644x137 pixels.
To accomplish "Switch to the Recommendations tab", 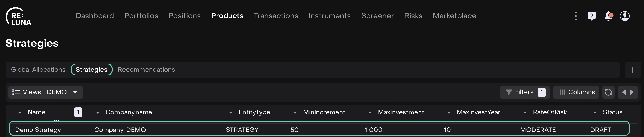I will tap(146, 70).
